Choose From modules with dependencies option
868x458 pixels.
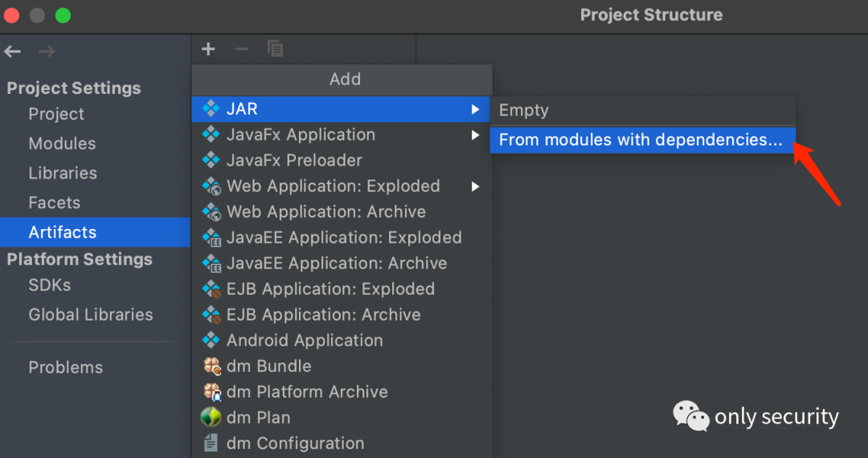640,140
